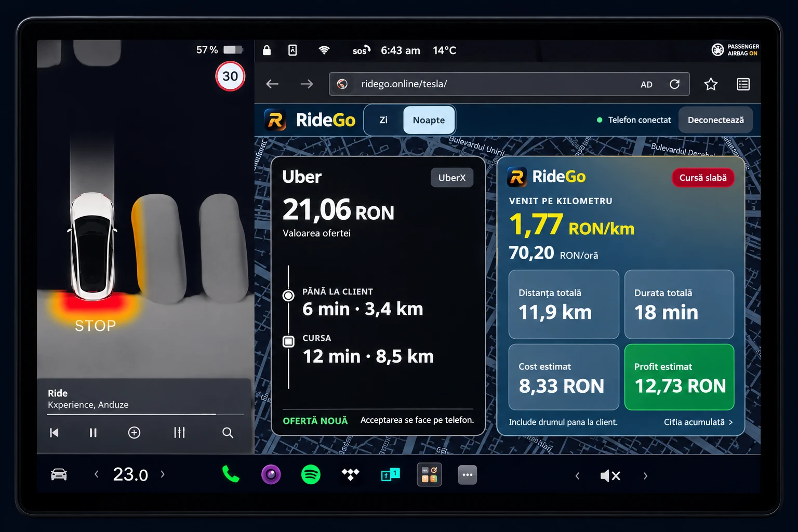Open the Phone app
The height and width of the screenshot is (532, 798).
click(x=231, y=474)
